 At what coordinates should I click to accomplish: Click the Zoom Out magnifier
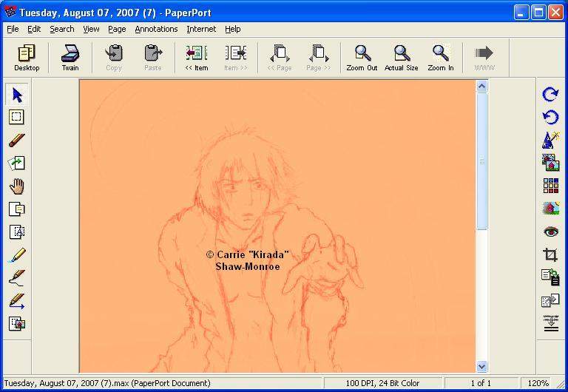click(362, 58)
